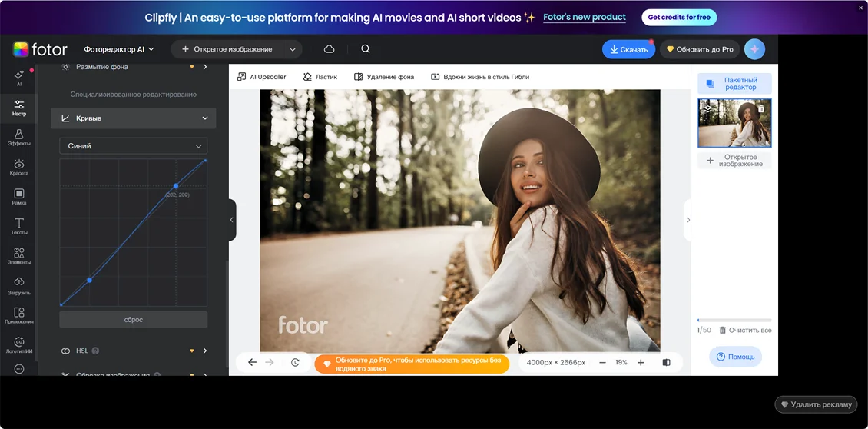Open the arrow next to Открытое изображение

293,49
